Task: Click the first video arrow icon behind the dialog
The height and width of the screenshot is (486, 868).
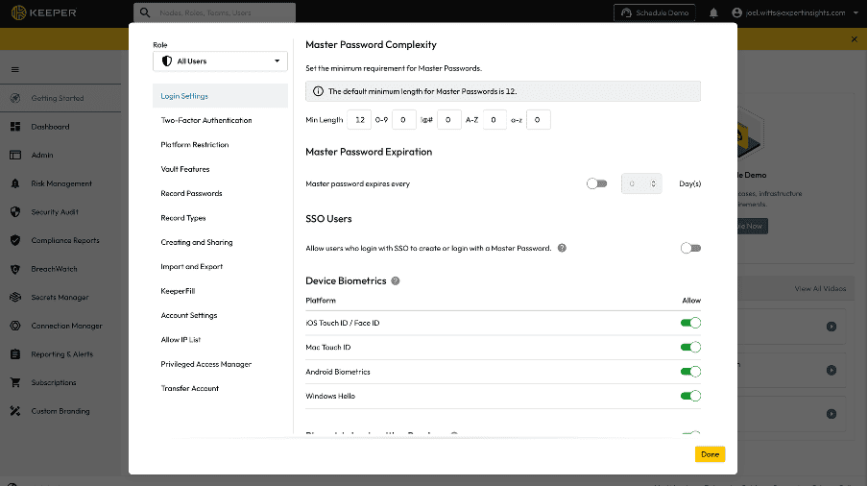Action: pyautogui.click(x=832, y=327)
